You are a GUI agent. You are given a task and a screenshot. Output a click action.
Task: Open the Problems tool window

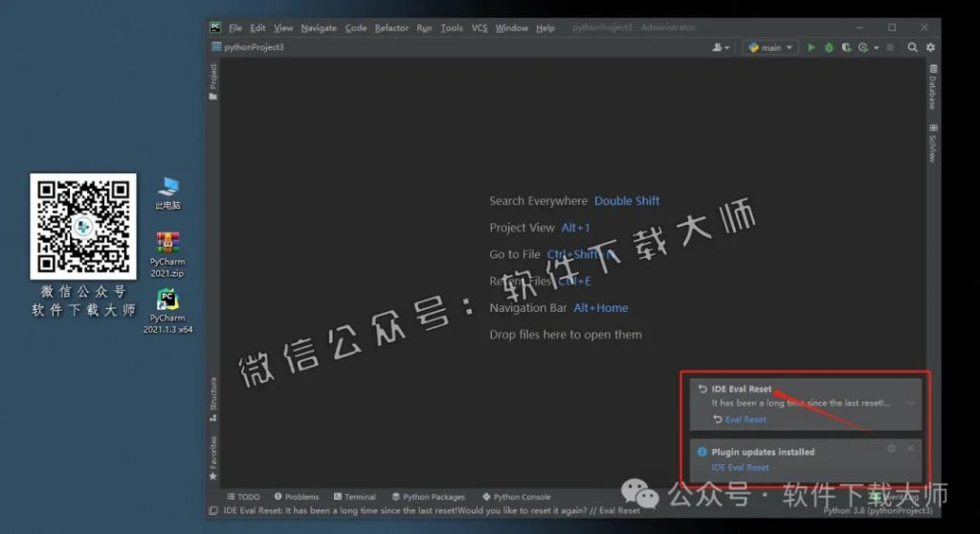click(x=297, y=497)
